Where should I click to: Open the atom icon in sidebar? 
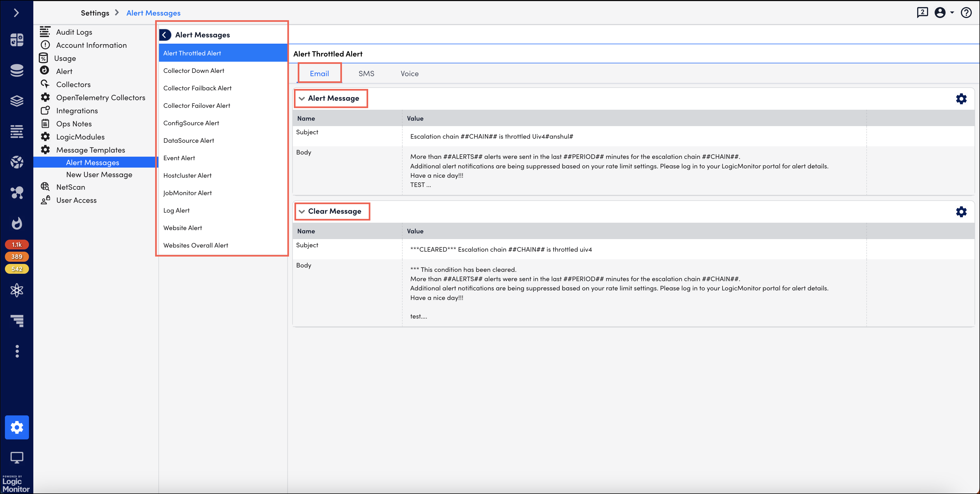click(17, 291)
